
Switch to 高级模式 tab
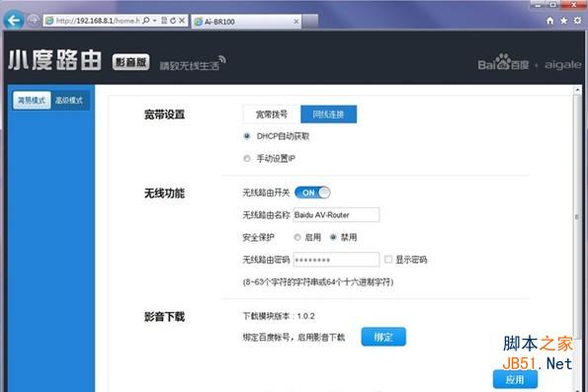(x=69, y=100)
